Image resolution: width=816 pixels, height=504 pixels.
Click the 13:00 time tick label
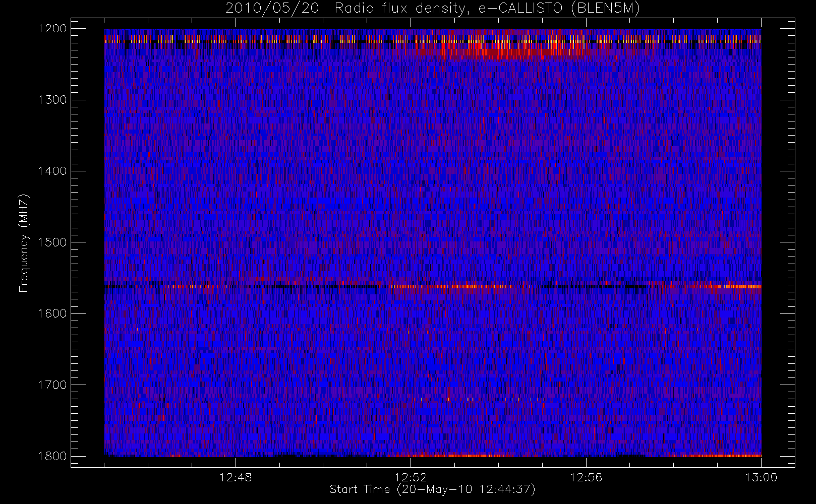tap(761, 477)
